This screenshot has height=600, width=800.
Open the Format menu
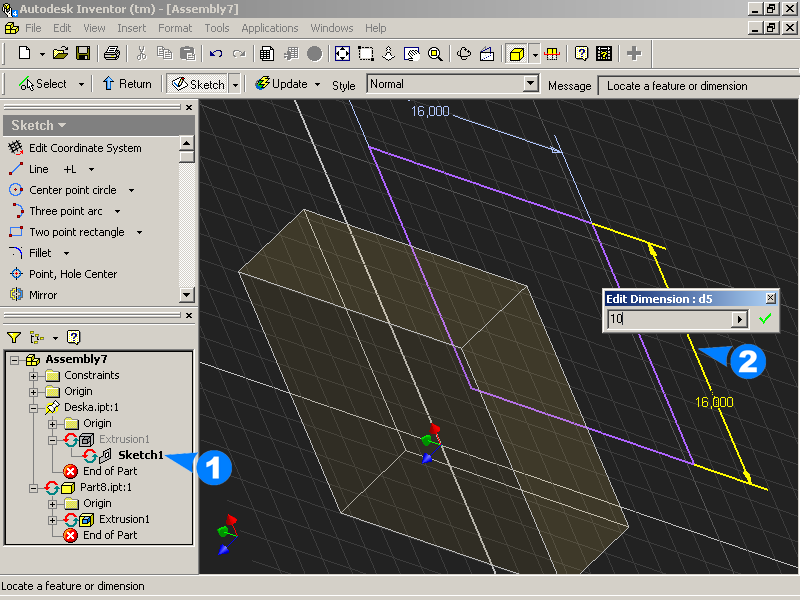(175, 28)
